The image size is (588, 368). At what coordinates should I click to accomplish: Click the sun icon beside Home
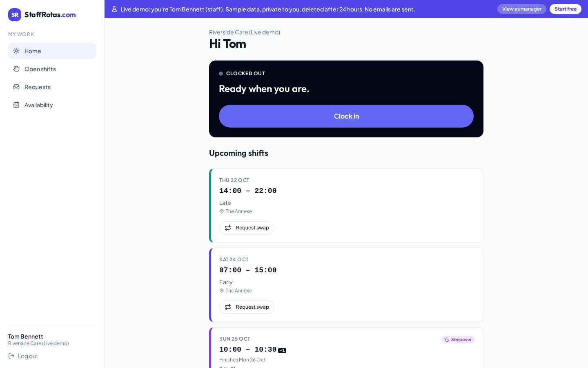pos(16,51)
